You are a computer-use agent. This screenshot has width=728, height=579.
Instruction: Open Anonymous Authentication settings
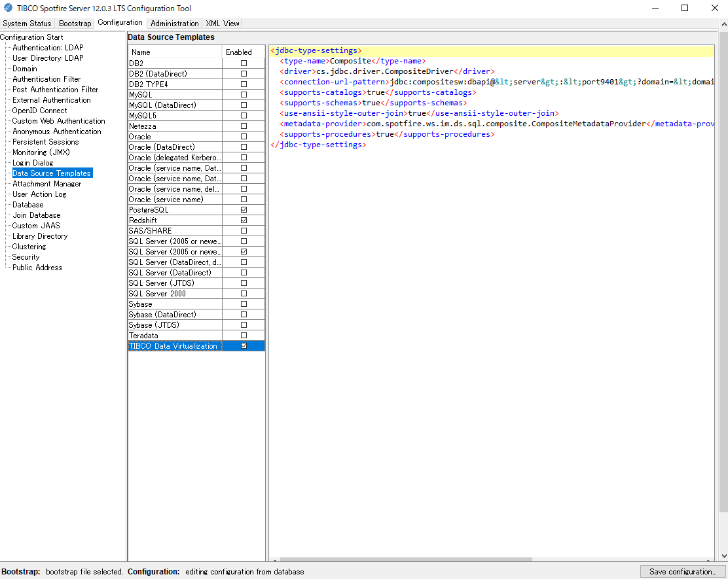(x=57, y=132)
